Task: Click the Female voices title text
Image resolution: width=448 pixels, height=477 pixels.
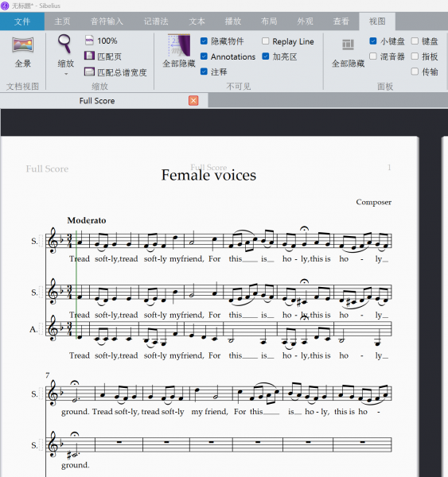Action: (208, 175)
